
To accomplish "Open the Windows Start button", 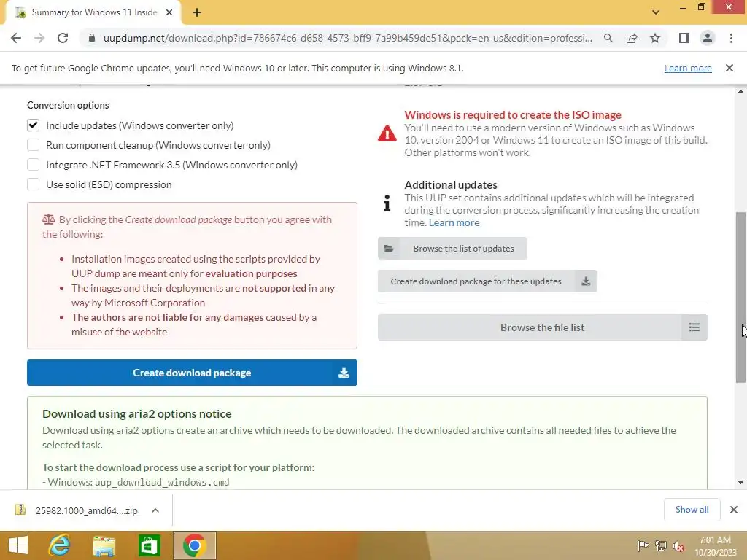I will pos(18,545).
